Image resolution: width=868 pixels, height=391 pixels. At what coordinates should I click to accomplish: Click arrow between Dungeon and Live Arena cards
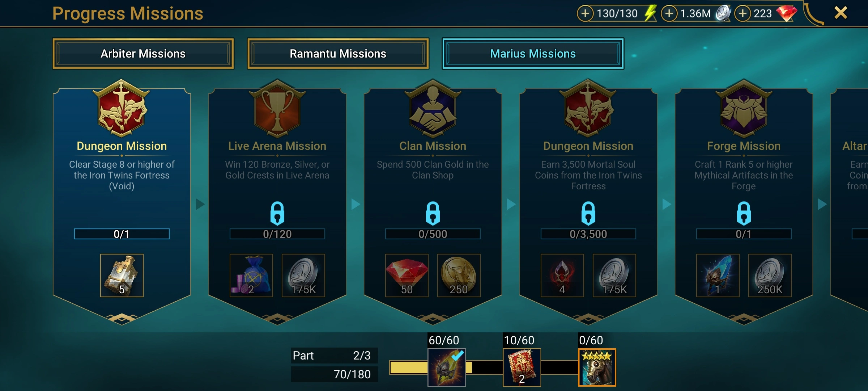(200, 204)
